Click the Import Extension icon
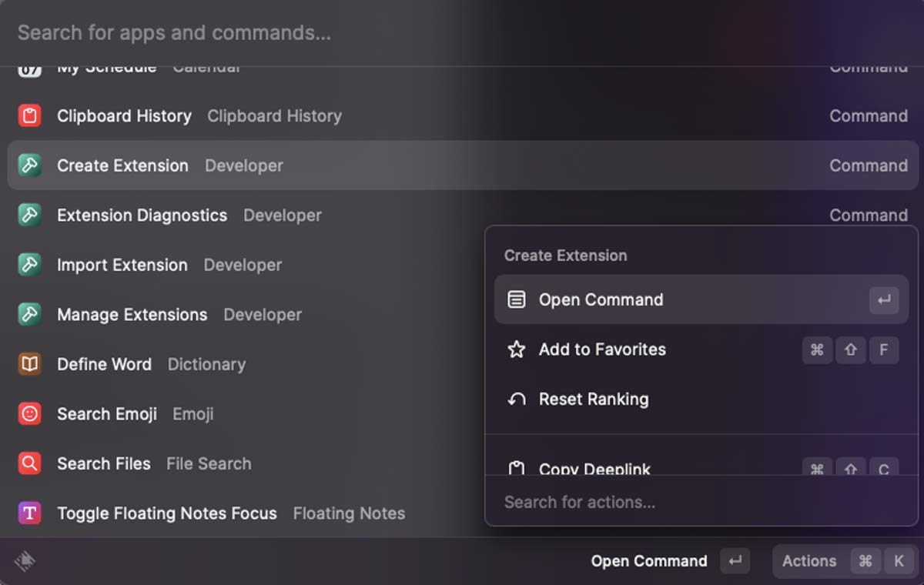This screenshot has width=924, height=585. tap(28, 264)
